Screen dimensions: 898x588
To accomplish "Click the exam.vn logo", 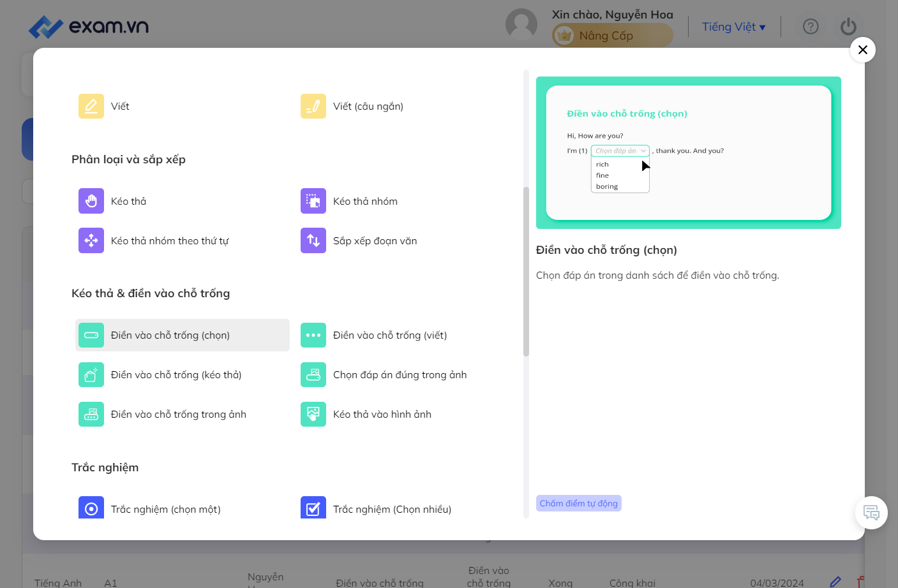I will 89,27.
